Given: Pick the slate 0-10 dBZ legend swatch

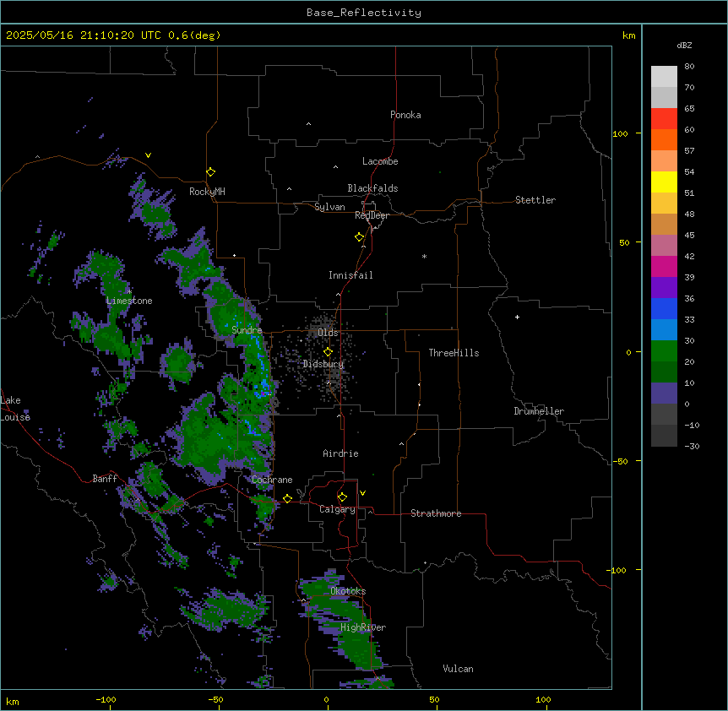Looking at the screenshot, I should 664,393.
